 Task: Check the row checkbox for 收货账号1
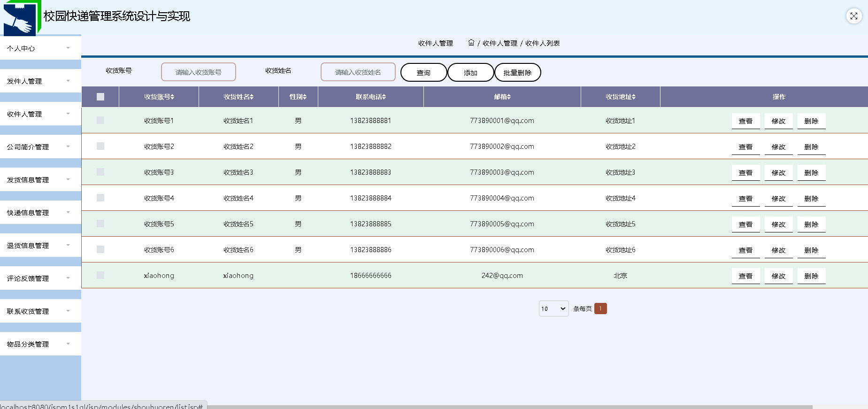(x=100, y=120)
